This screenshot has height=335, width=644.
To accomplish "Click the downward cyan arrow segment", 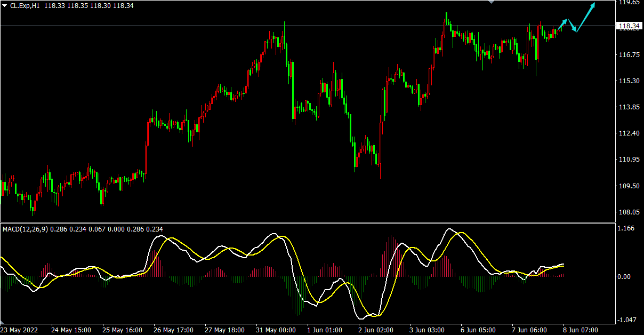I will (572, 26).
